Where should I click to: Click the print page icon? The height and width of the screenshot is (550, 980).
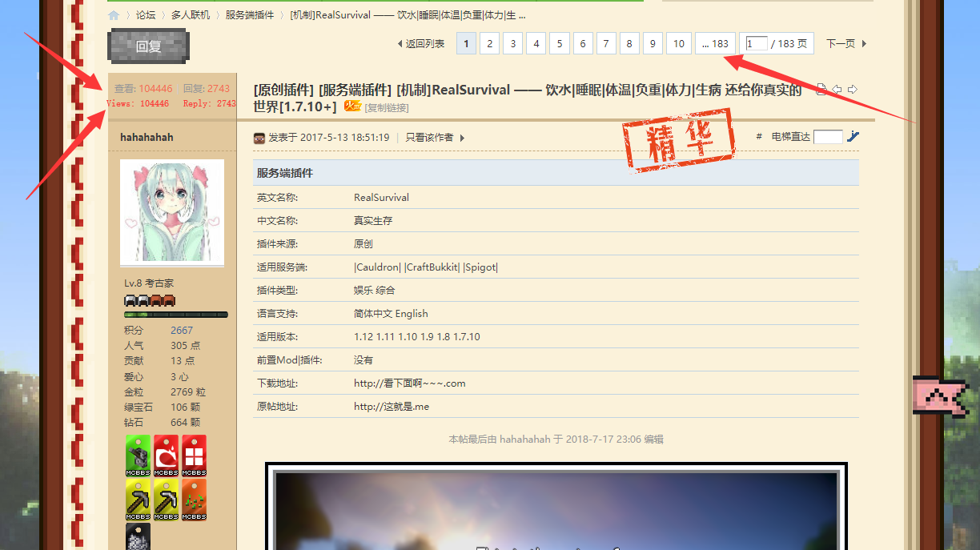821,90
